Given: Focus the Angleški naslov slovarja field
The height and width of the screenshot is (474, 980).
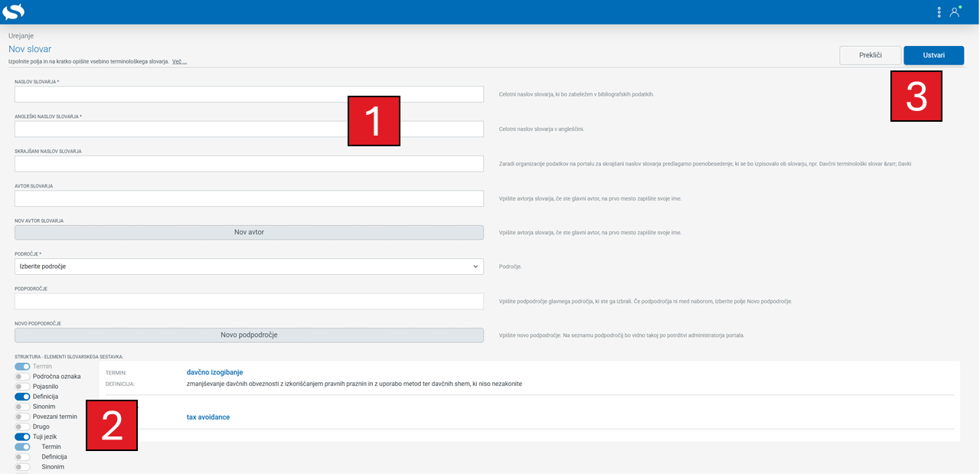Looking at the screenshot, I should [x=249, y=129].
